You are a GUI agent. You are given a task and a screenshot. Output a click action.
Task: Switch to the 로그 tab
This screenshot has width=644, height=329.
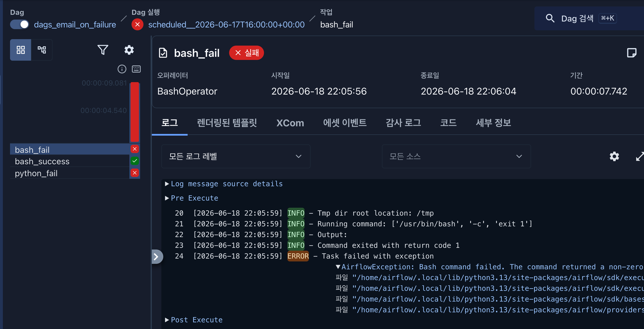(169, 123)
